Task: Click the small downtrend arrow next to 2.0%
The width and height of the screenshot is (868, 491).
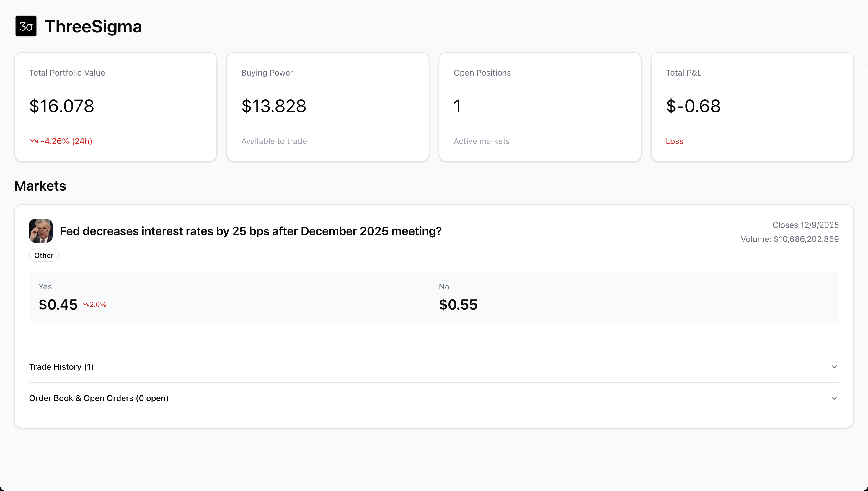Action: [86, 305]
